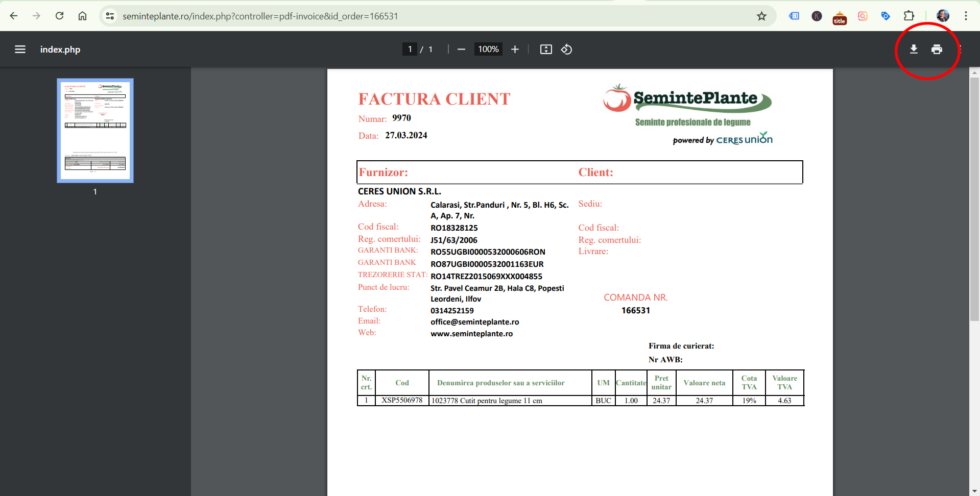Click IBAN RO55UGBI0000532000606RON
Viewport: 980px width, 496px height.
tap(488, 252)
